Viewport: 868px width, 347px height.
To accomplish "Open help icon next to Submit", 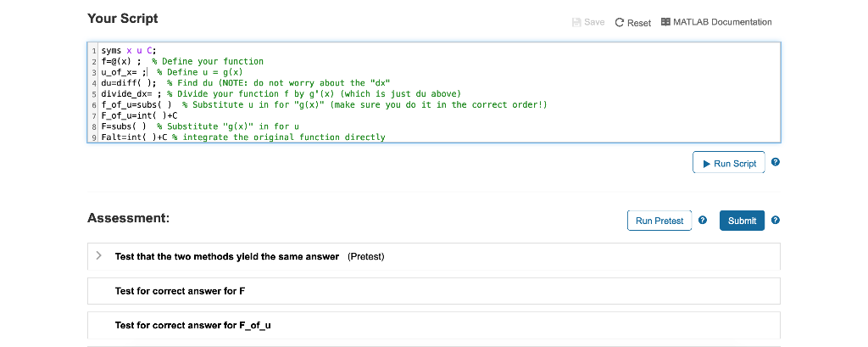I will [x=775, y=220].
